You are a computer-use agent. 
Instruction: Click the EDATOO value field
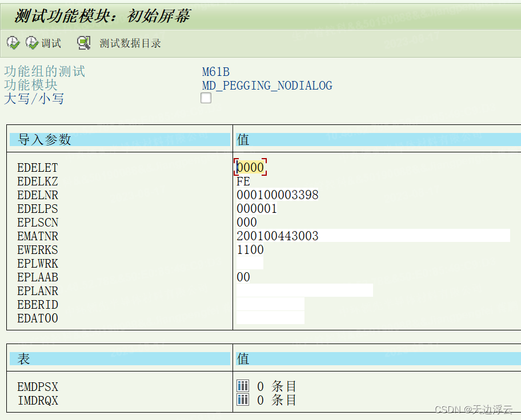click(268, 317)
